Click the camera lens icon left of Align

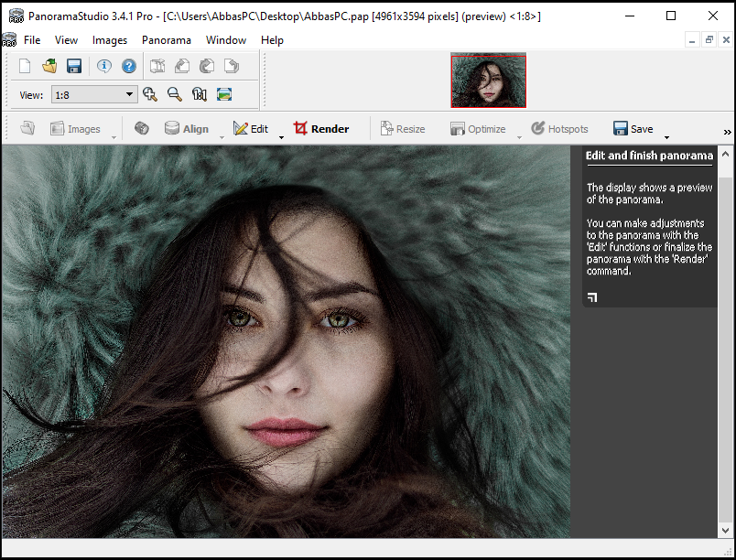pos(142,128)
